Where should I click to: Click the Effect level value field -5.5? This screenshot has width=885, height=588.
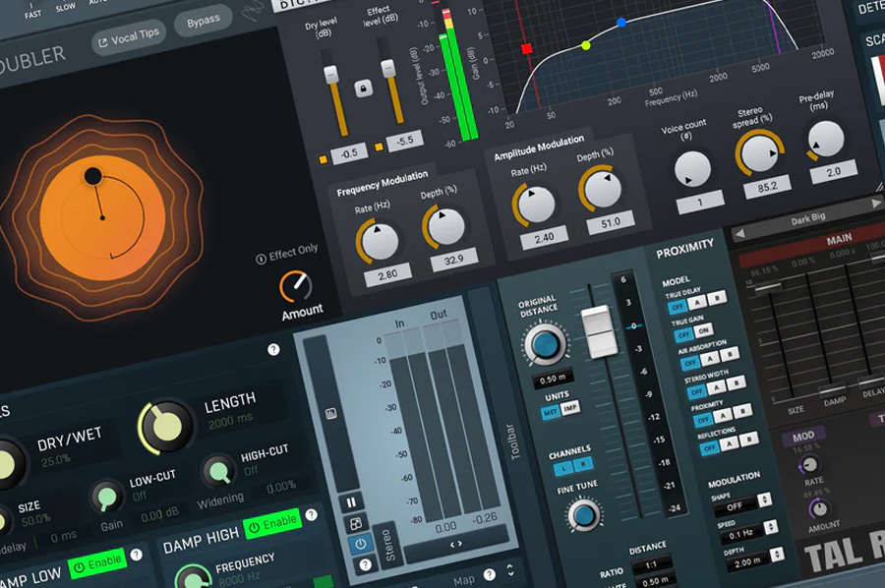pos(404,141)
